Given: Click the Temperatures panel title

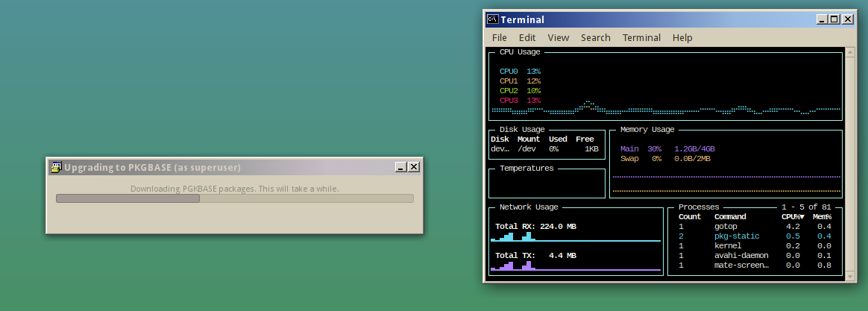Looking at the screenshot, I should tap(526, 169).
